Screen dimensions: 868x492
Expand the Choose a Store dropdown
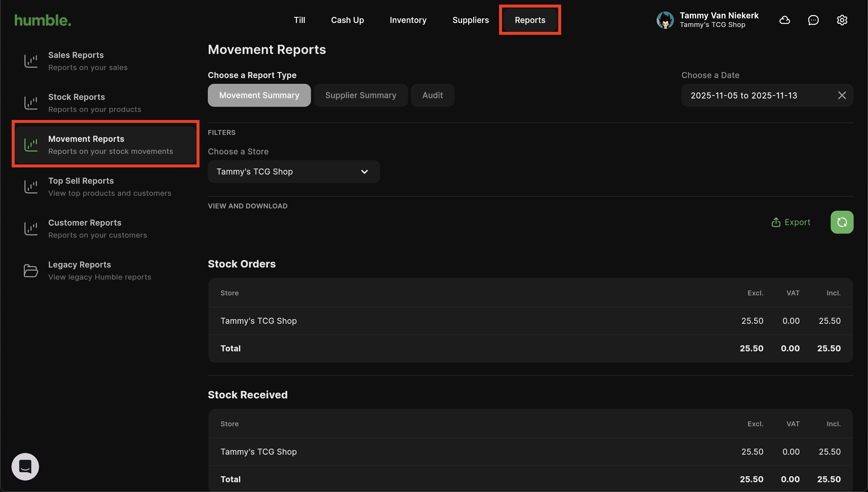tap(293, 172)
